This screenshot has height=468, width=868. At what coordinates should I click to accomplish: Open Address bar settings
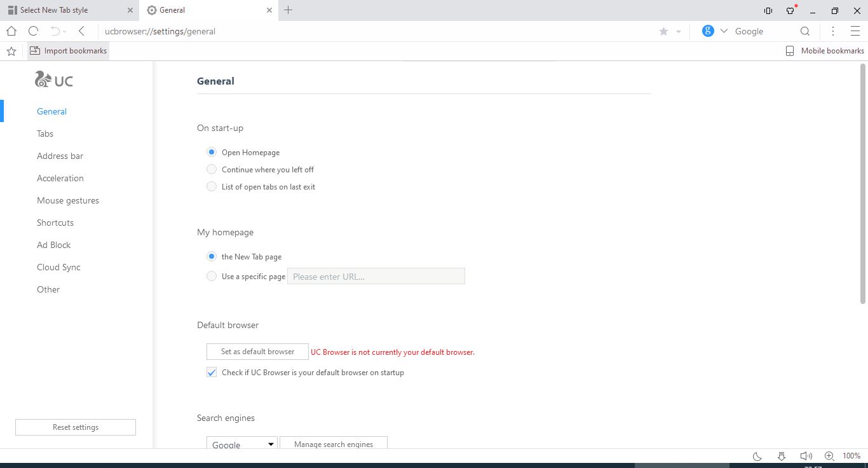tap(60, 156)
